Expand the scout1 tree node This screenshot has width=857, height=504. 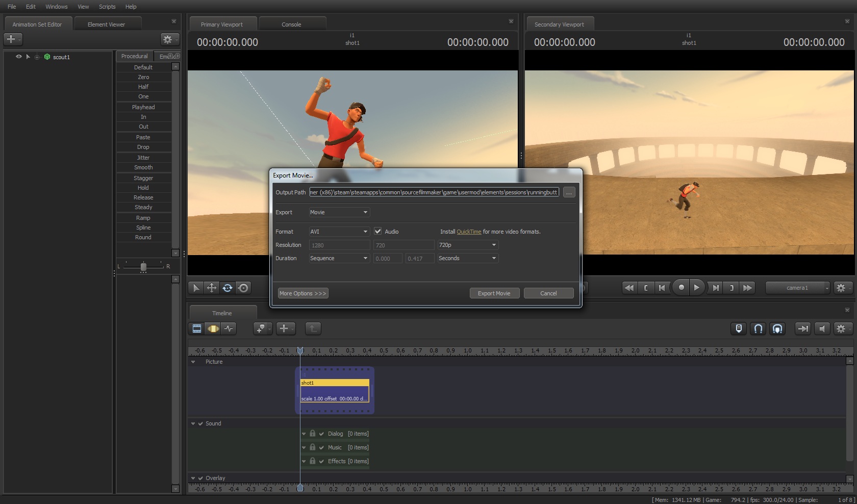click(x=37, y=57)
